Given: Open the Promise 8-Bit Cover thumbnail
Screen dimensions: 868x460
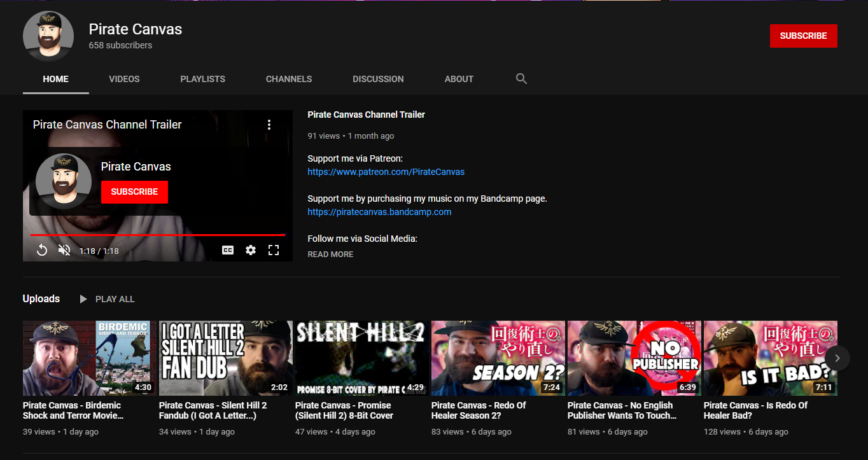Looking at the screenshot, I should click(x=362, y=358).
